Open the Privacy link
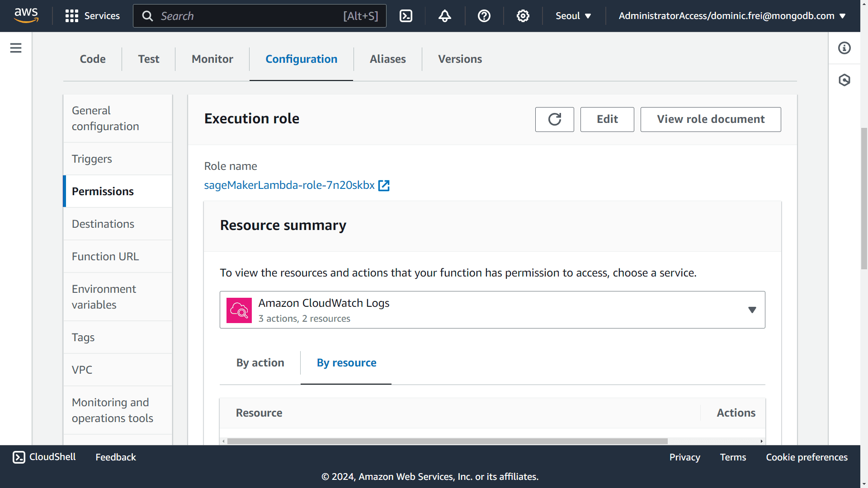Image resolution: width=868 pixels, height=488 pixels. click(684, 457)
